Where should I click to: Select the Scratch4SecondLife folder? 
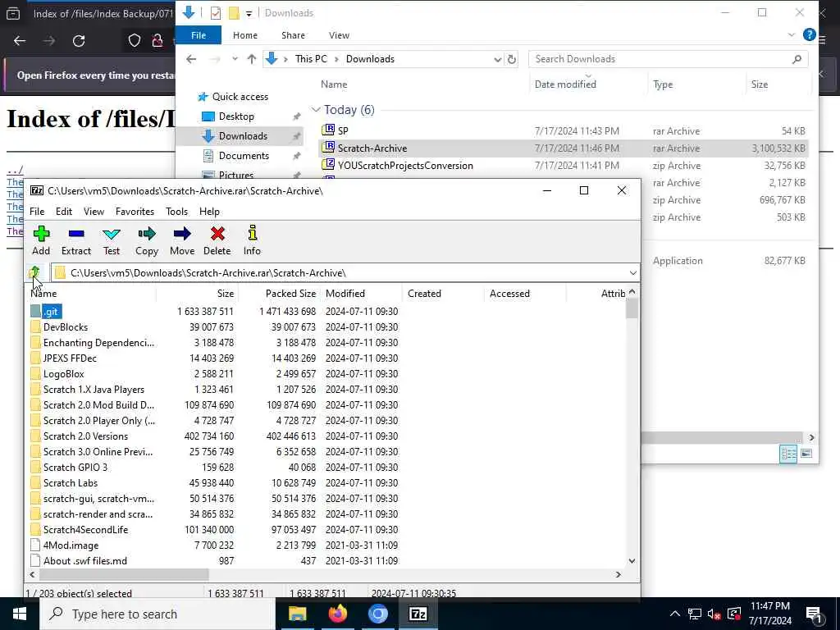85,530
